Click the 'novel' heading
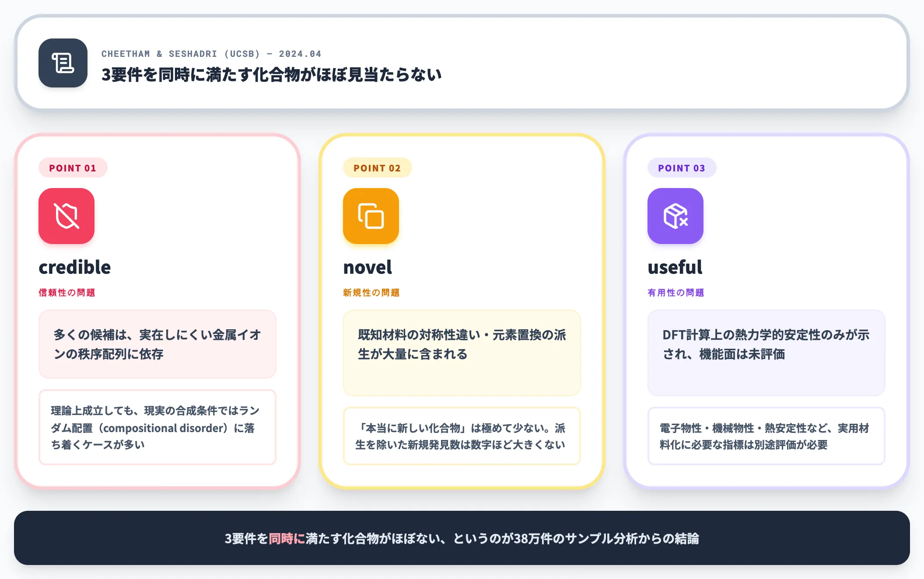Screen dimensions: 924x579 click(x=367, y=267)
